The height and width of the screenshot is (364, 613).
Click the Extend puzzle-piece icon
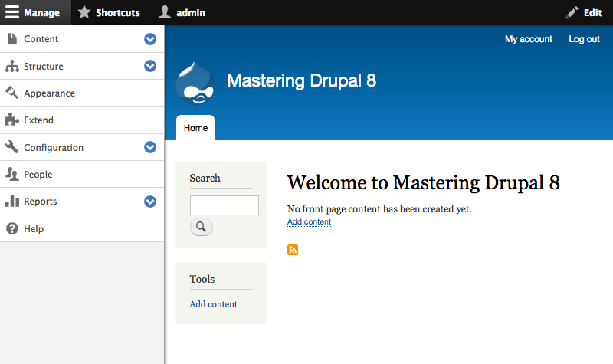pos(12,120)
